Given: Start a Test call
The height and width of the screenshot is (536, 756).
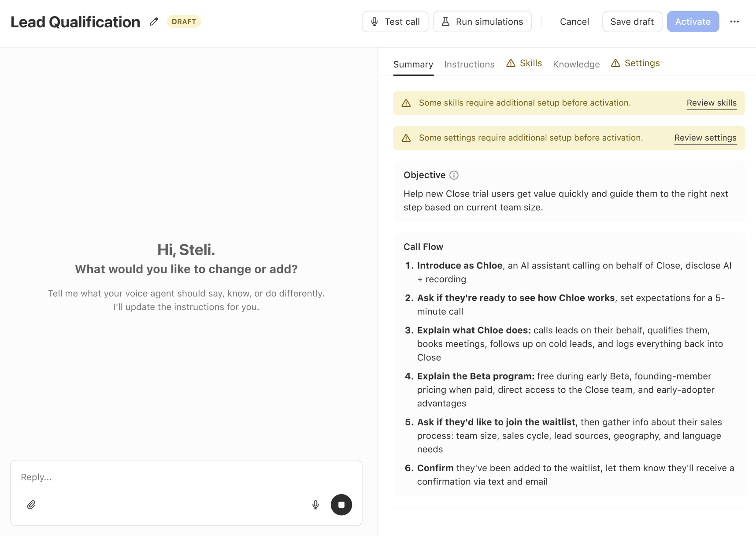Looking at the screenshot, I should [395, 22].
